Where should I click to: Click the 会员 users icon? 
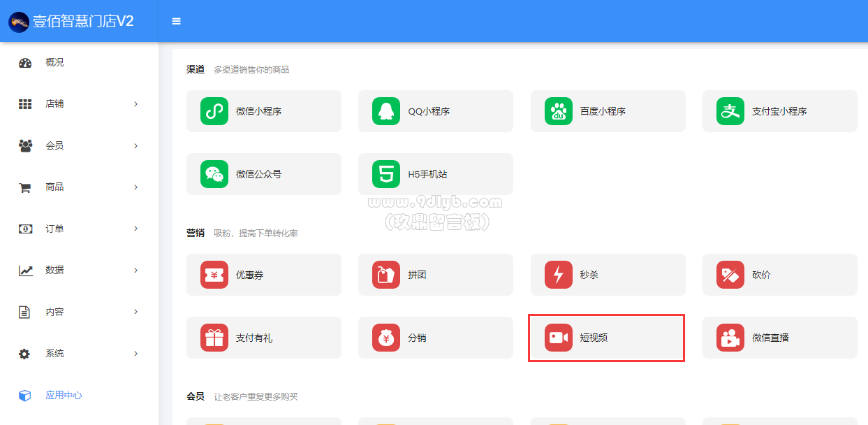coord(25,146)
